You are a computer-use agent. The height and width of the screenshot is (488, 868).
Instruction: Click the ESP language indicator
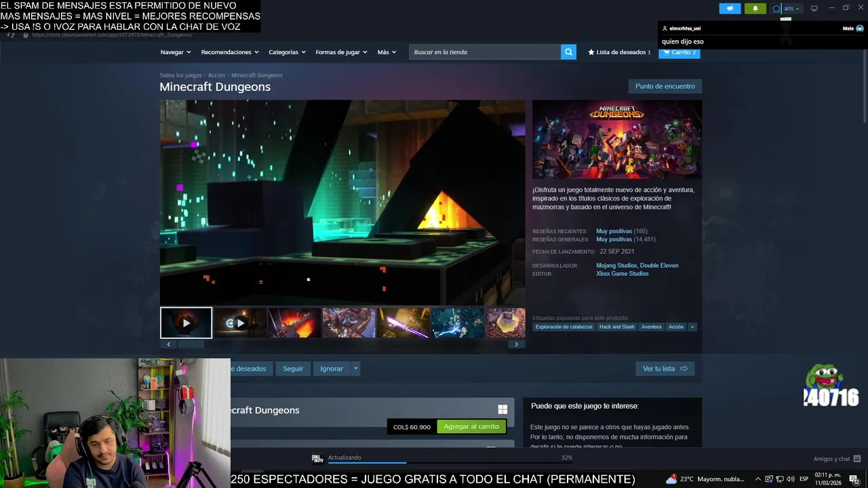(x=804, y=479)
